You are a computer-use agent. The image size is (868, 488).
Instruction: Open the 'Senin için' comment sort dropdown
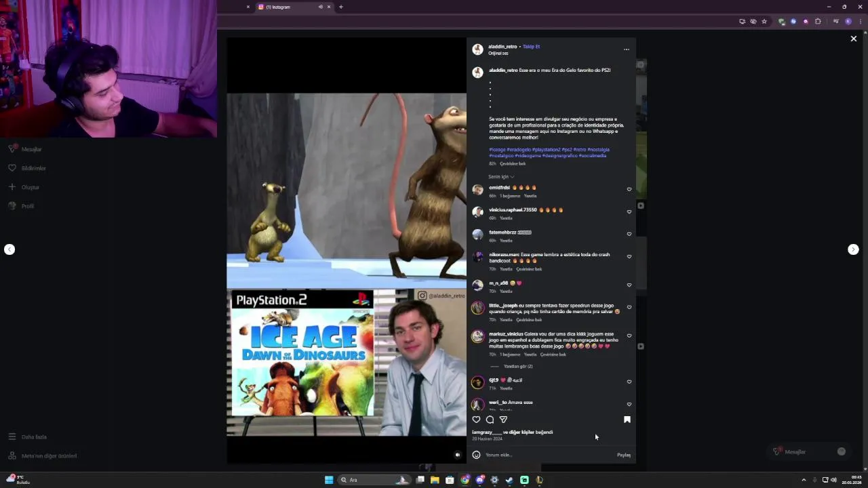click(x=501, y=176)
